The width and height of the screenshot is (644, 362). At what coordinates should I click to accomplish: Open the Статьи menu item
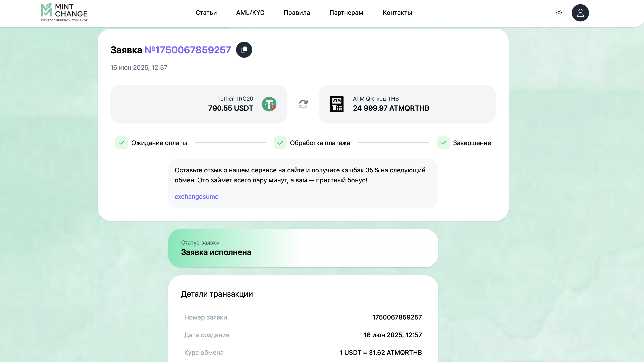click(206, 13)
